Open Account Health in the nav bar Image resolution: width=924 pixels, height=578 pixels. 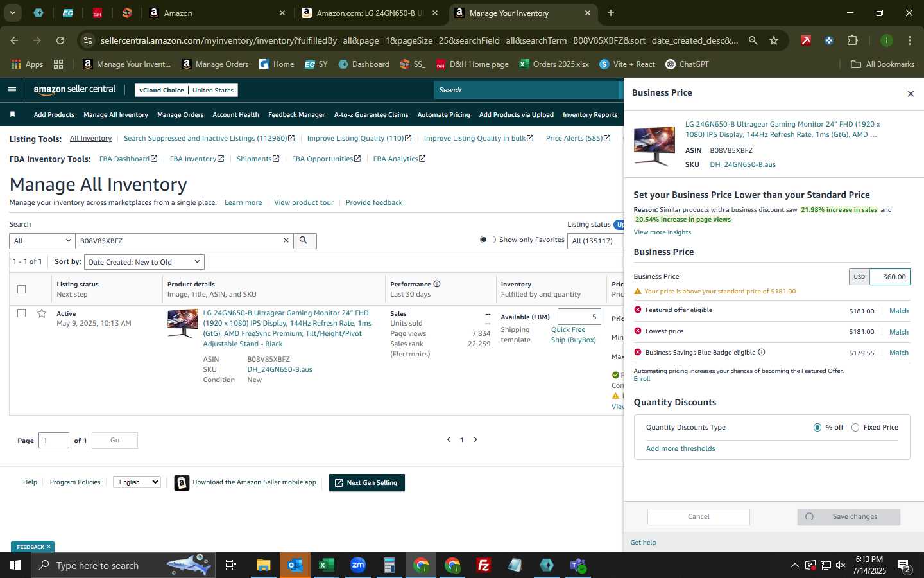tap(235, 114)
